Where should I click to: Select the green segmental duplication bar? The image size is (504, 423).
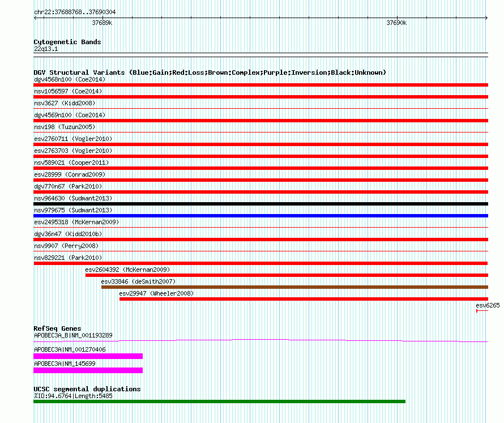(x=220, y=401)
